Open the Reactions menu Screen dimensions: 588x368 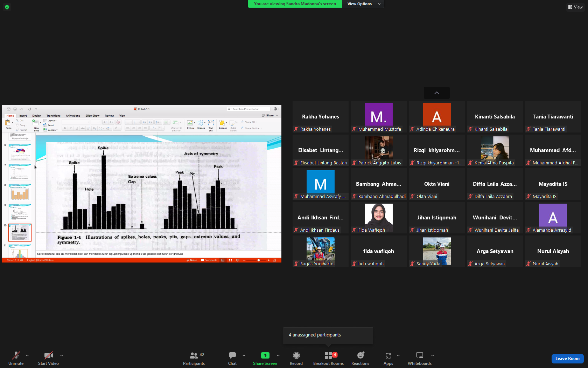click(x=360, y=358)
